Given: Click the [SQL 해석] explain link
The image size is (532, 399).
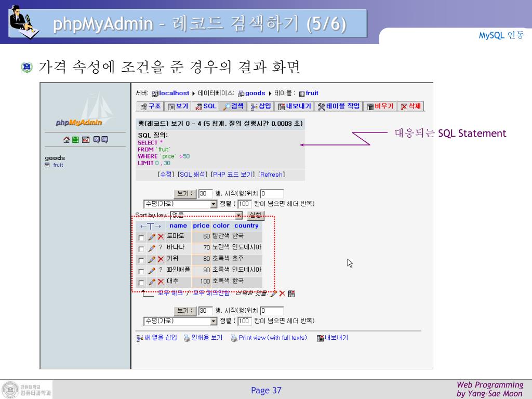Looking at the screenshot, I should [192, 175].
